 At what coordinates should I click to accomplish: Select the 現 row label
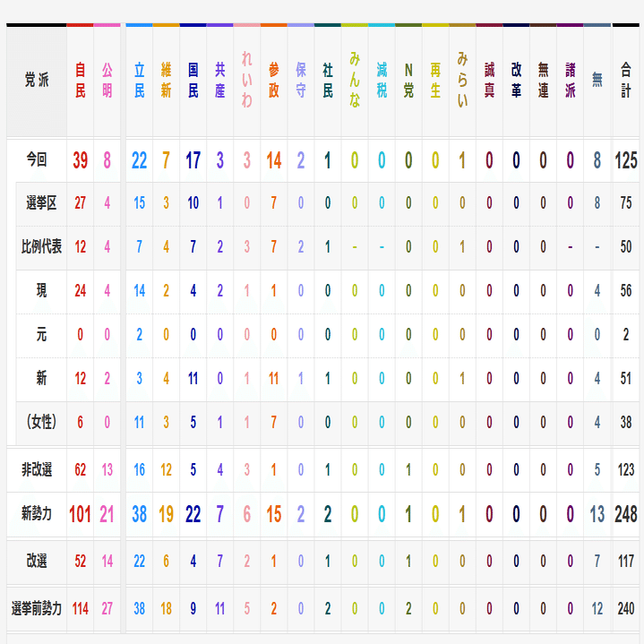(41, 290)
